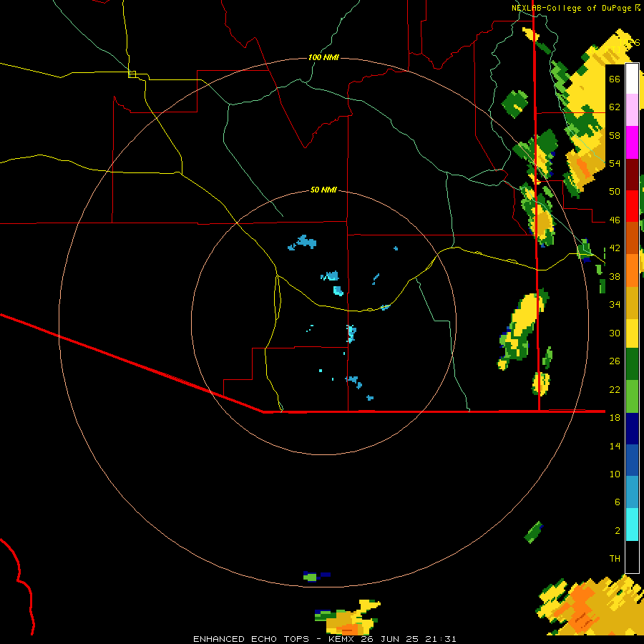
Task: Click the legend value "14"
Action: (615, 446)
